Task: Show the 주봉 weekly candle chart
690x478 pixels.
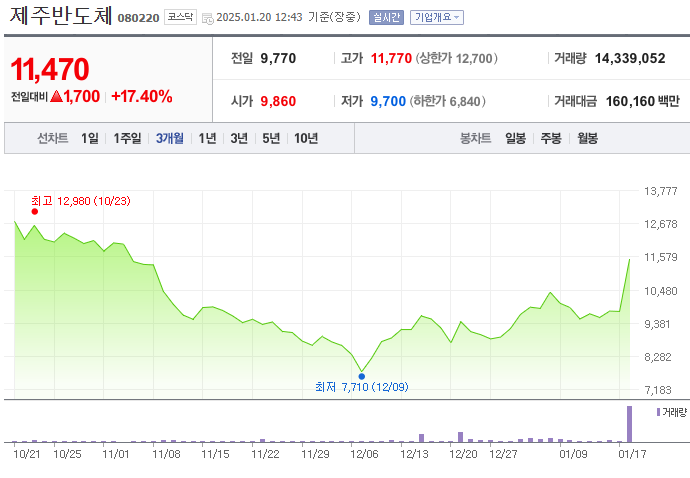Action: click(551, 138)
